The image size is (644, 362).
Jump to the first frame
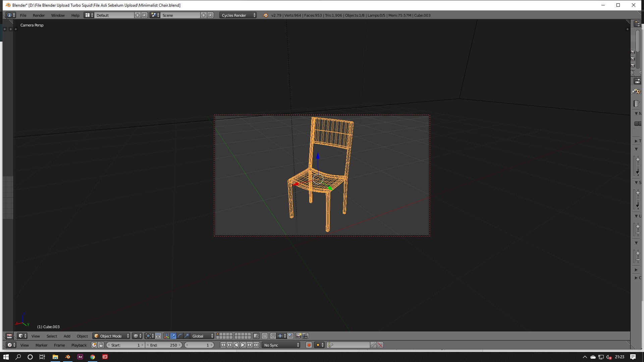[x=223, y=345]
